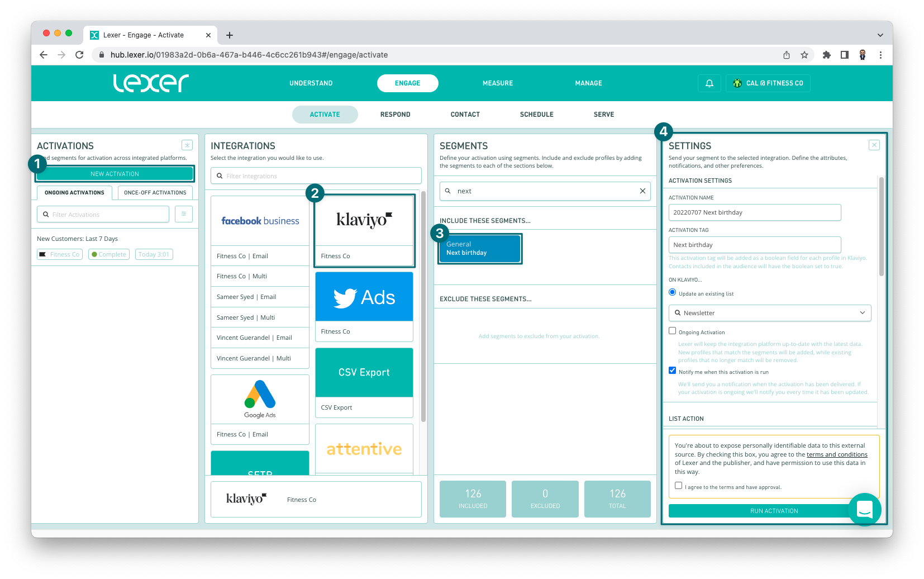The height and width of the screenshot is (579, 924).
Task: Select the Google Ads integration logo
Action: click(x=260, y=399)
